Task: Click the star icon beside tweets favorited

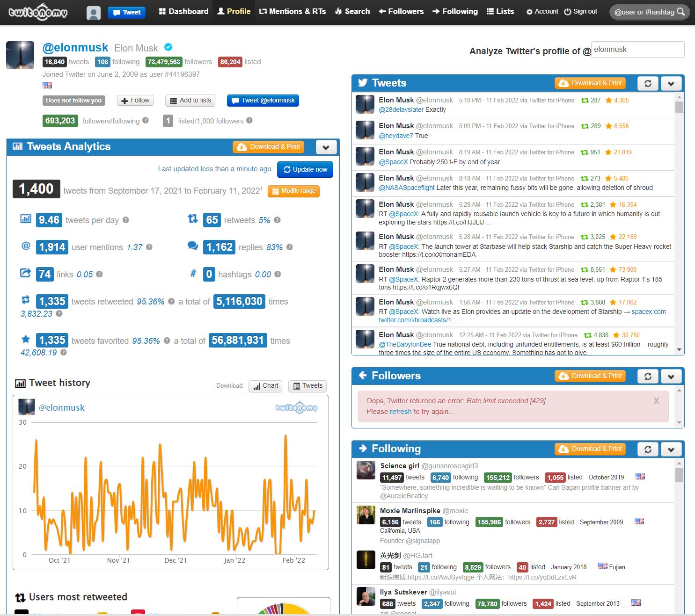Action: click(x=26, y=339)
